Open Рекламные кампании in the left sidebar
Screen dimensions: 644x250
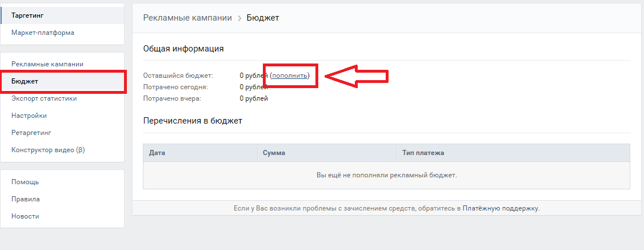tap(47, 64)
